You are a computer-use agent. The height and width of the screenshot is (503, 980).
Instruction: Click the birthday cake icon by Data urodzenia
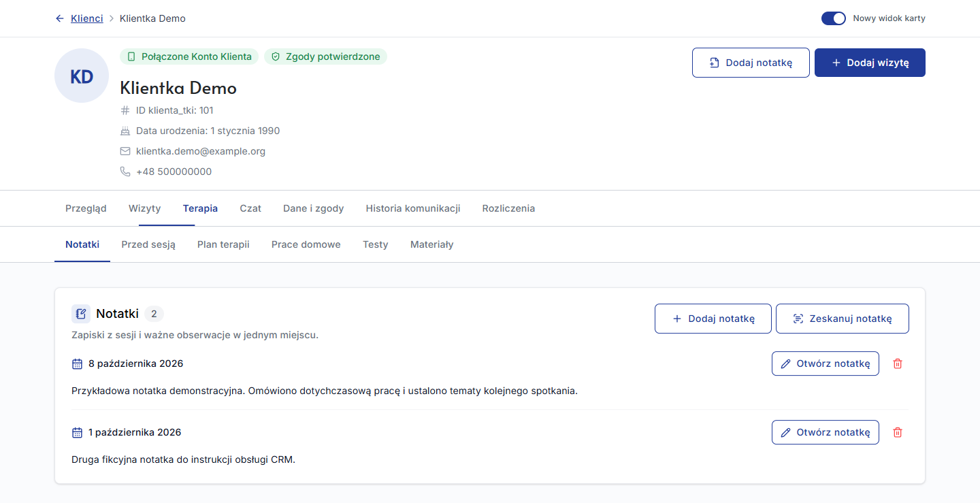coord(125,131)
